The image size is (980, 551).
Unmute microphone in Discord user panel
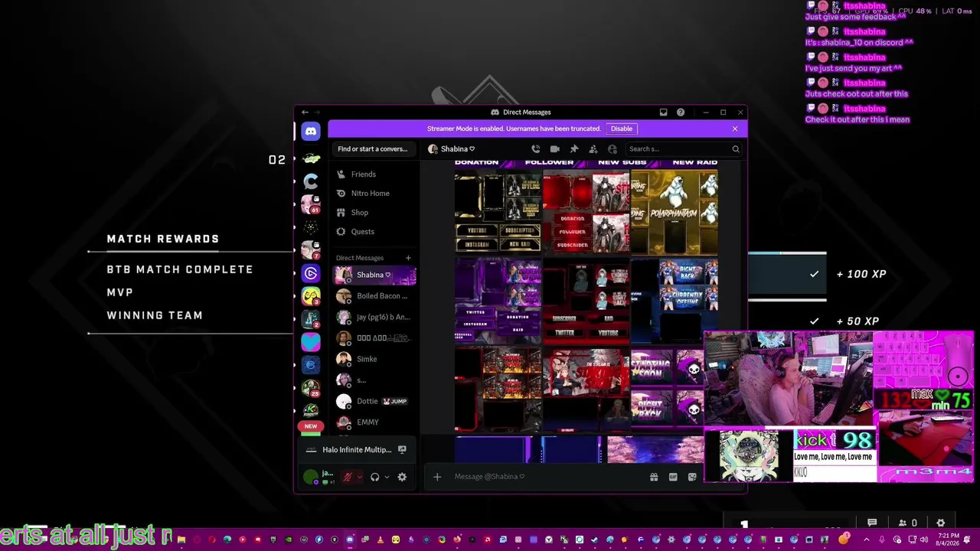click(348, 477)
